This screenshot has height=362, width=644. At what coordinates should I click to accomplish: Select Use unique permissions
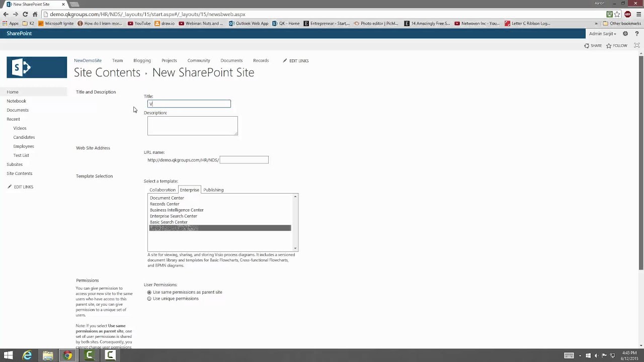pyautogui.click(x=149, y=299)
